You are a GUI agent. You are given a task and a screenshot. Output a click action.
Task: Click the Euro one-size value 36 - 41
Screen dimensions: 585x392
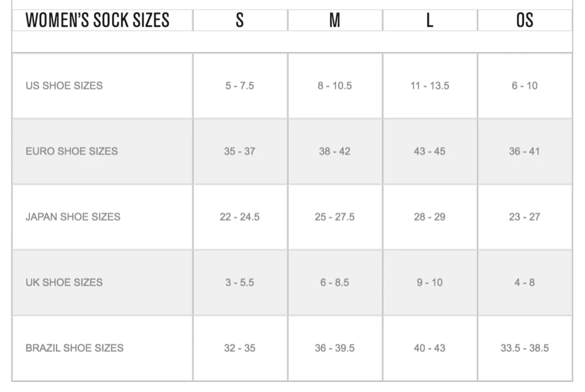[524, 151]
